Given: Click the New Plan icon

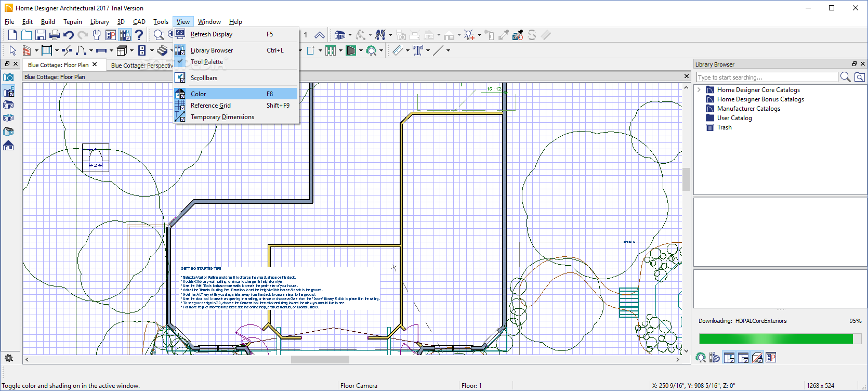Looking at the screenshot, I should click(12, 35).
